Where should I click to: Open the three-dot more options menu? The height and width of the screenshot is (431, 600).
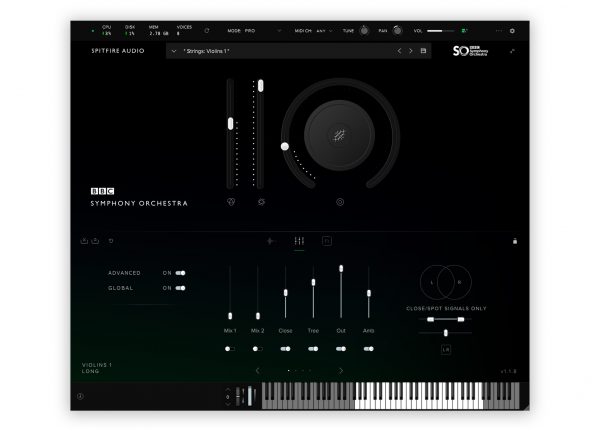499,31
